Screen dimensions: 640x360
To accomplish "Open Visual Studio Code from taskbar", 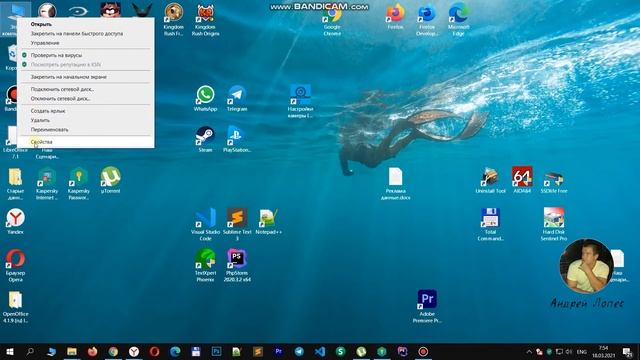I will coord(320,351).
